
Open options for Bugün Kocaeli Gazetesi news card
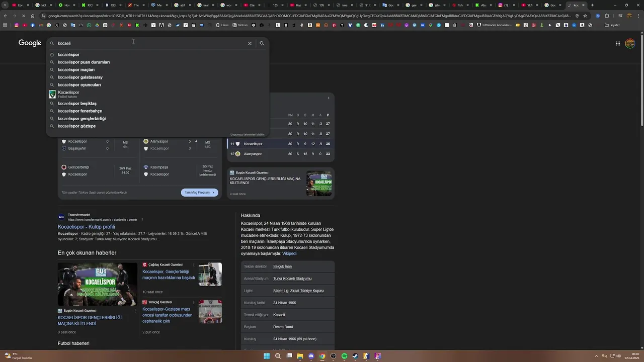[135, 311]
